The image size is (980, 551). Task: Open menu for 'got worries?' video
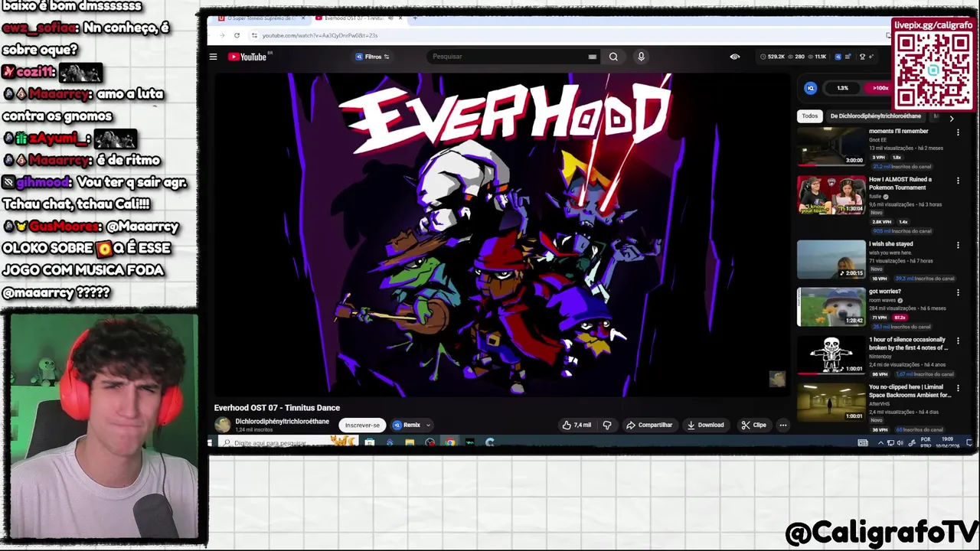point(958,292)
